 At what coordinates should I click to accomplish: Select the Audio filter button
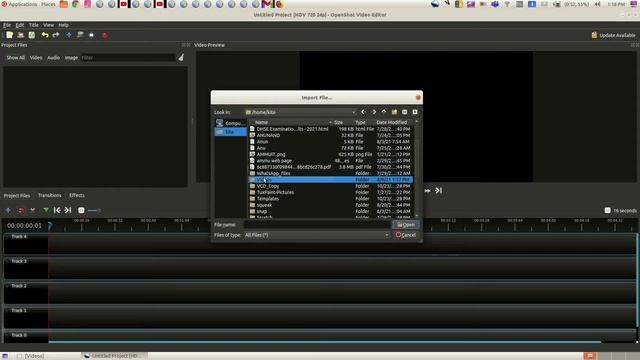pos(53,58)
